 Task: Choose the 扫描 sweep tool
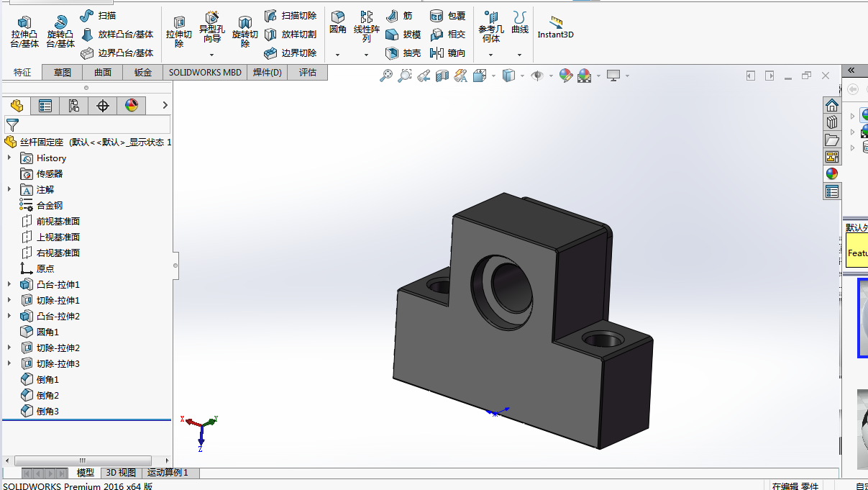point(97,15)
